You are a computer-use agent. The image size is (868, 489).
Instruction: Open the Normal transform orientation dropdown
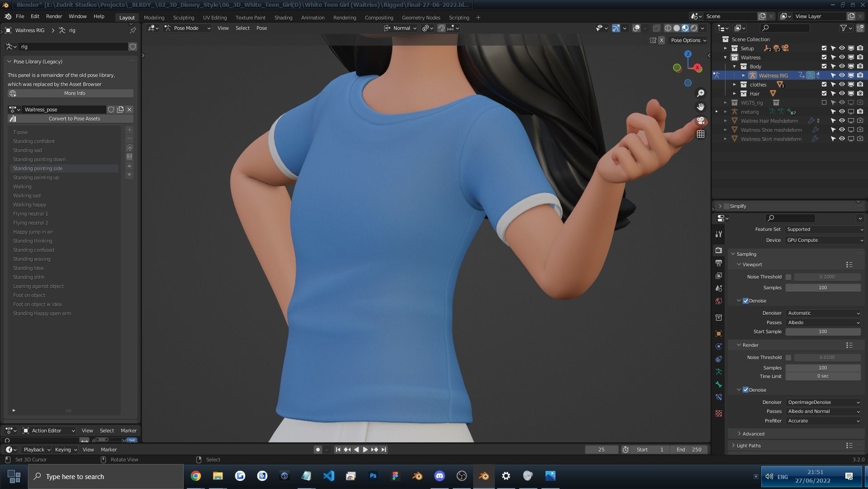pyautogui.click(x=400, y=28)
